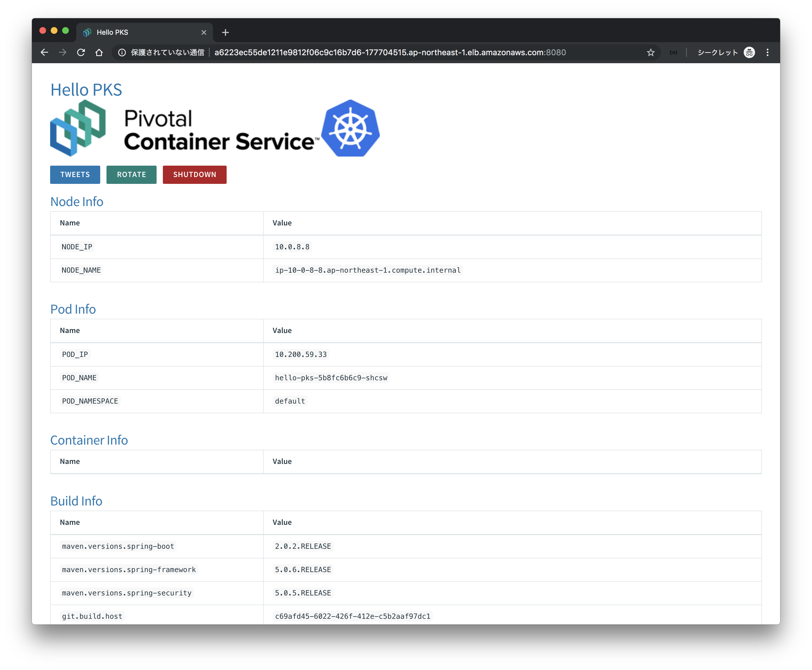
Task: Select the pod IP value 10.200.59.33
Action: click(x=301, y=355)
